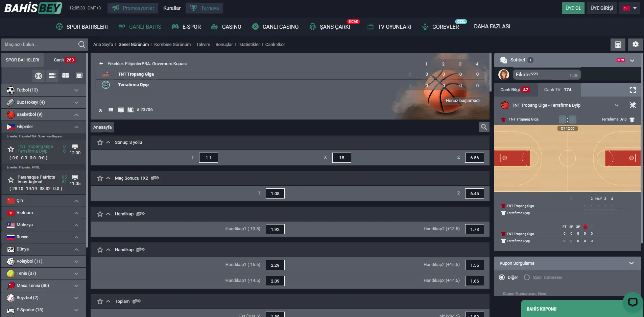Image resolution: width=644 pixels, height=317 pixels.
Task: Select the Spor Turnuvası radio button
Action: pyautogui.click(x=527, y=278)
